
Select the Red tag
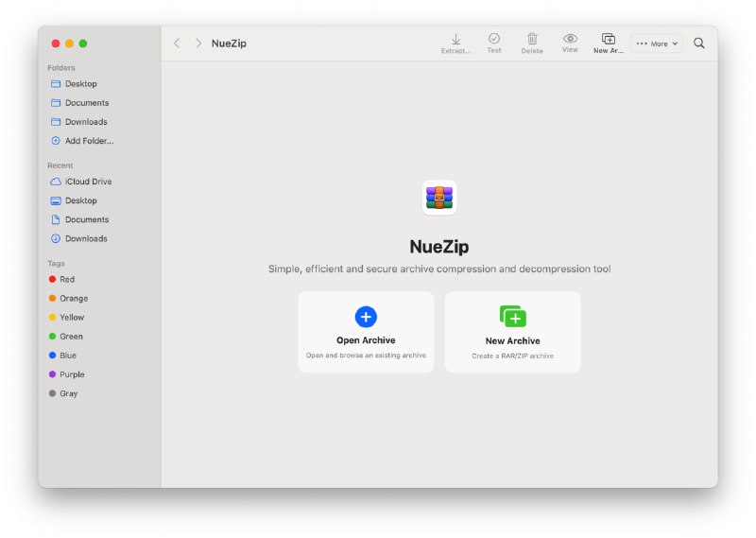pos(67,279)
